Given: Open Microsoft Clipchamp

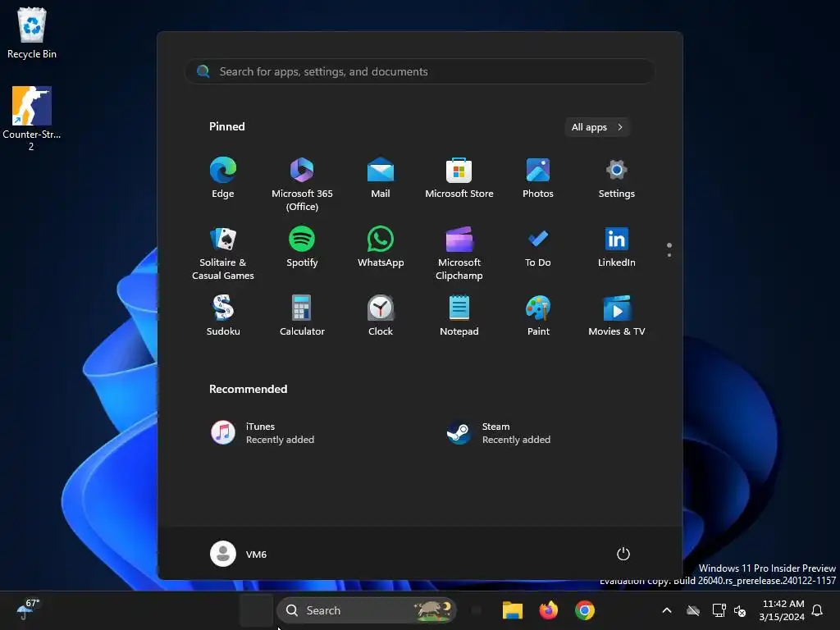Looking at the screenshot, I should [x=459, y=253].
